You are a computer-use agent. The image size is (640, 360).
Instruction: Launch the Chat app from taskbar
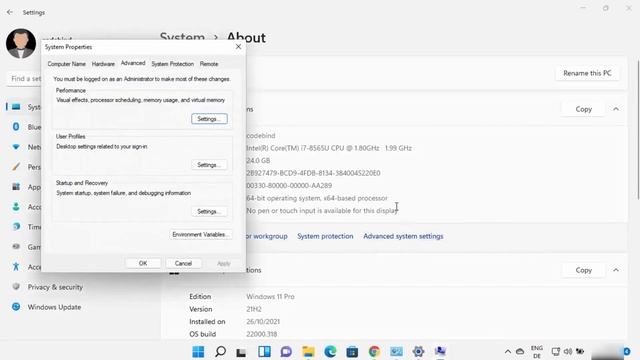click(x=286, y=351)
